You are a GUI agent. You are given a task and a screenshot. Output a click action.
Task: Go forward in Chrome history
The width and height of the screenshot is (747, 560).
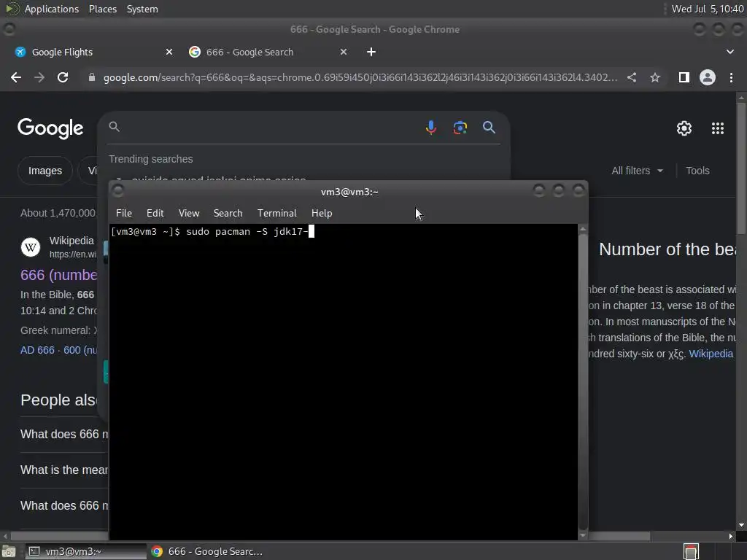tap(39, 77)
